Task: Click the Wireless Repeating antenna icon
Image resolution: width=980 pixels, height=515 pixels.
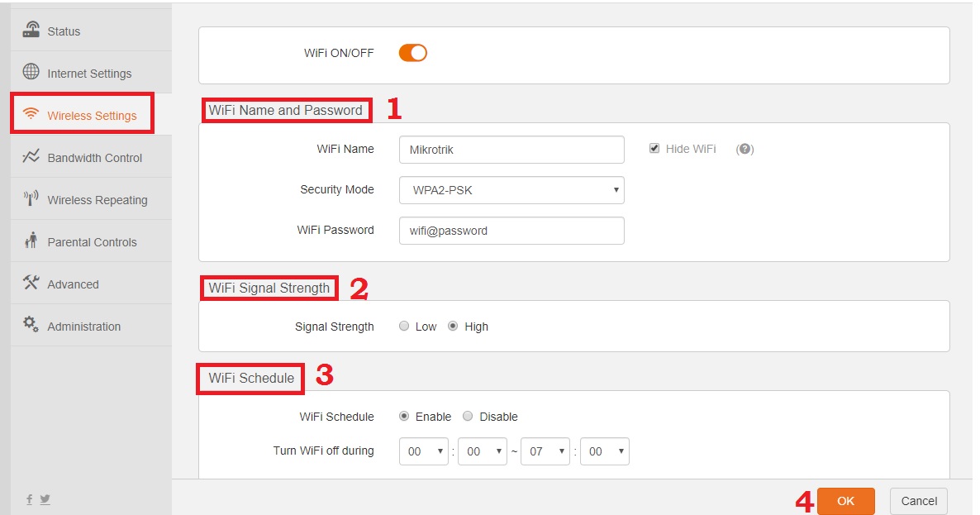Action: coord(31,198)
